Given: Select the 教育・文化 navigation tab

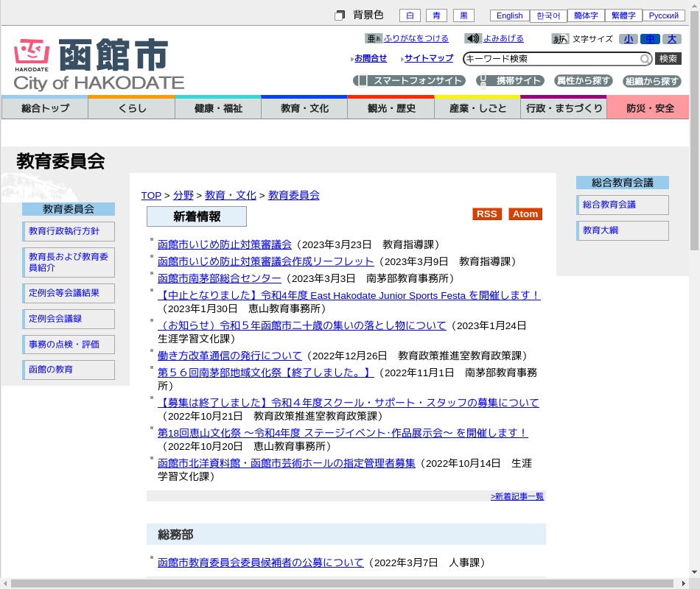Looking at the screenshot, I should click(x=304, y=108).
